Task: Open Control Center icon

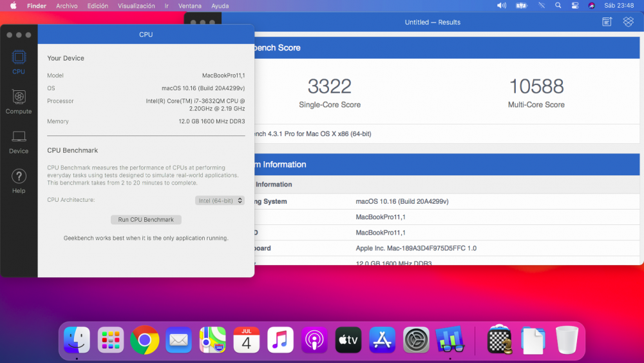Action: coord(575,6)
